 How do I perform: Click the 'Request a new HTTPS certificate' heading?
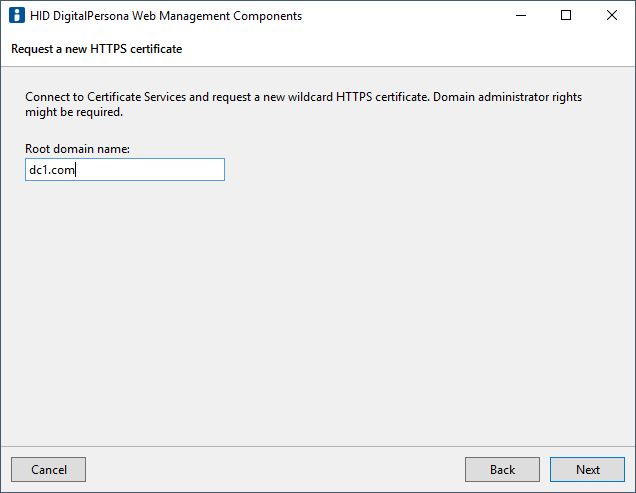coord(96,48)
